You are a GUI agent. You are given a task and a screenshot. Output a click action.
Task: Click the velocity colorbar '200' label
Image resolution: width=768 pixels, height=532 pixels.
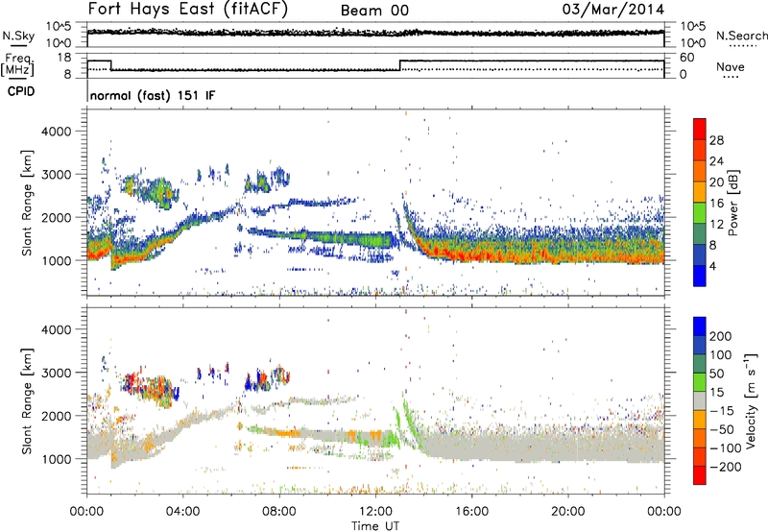tap(721, 336)
